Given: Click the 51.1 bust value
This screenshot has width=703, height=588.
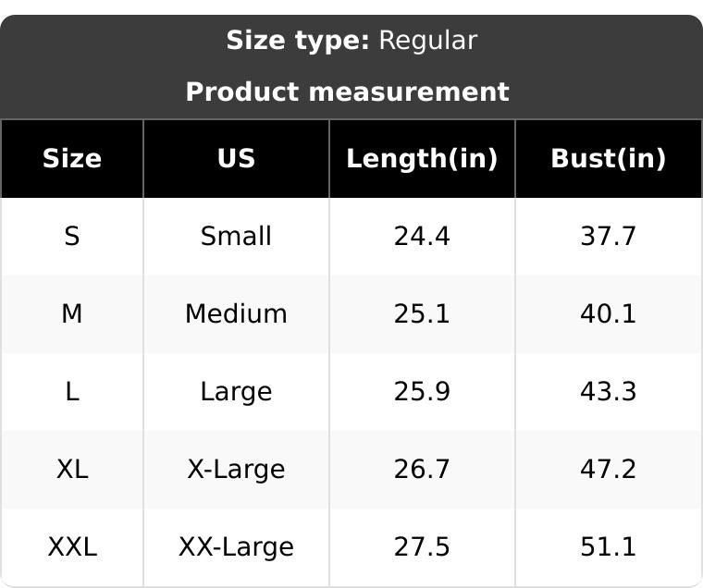Looking at the screenshot, I should pyautogui.click(x=608, y=547).
